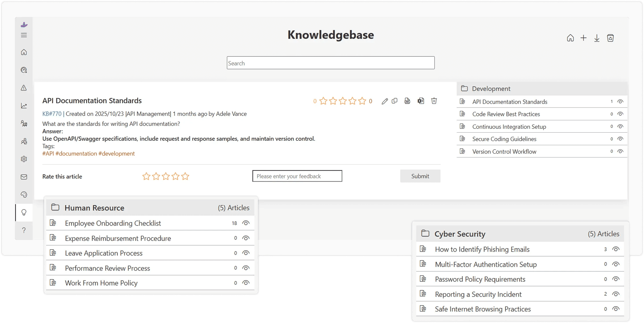
Task: Submit the article feedback
Action: [420, 176]
